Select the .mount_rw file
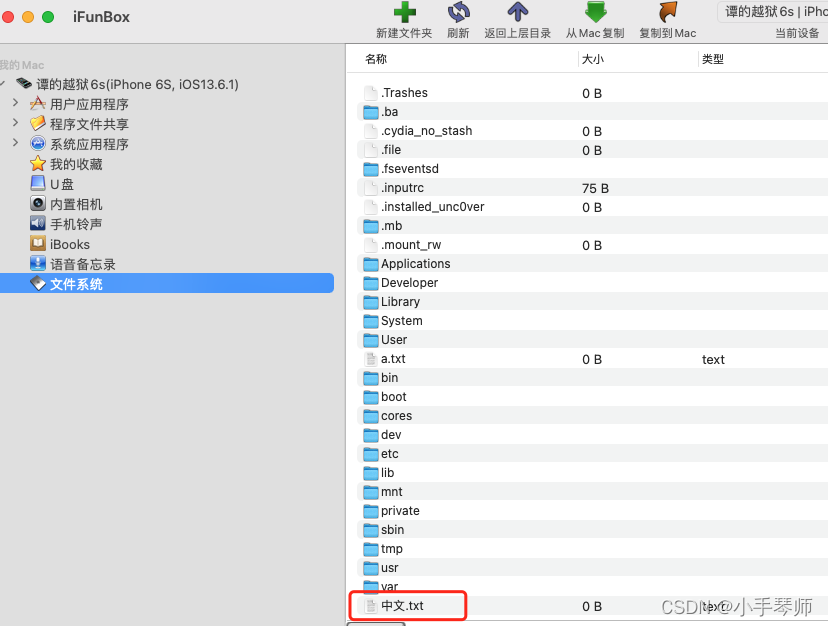This screenshot has height=626, width=828. (411, 245)
